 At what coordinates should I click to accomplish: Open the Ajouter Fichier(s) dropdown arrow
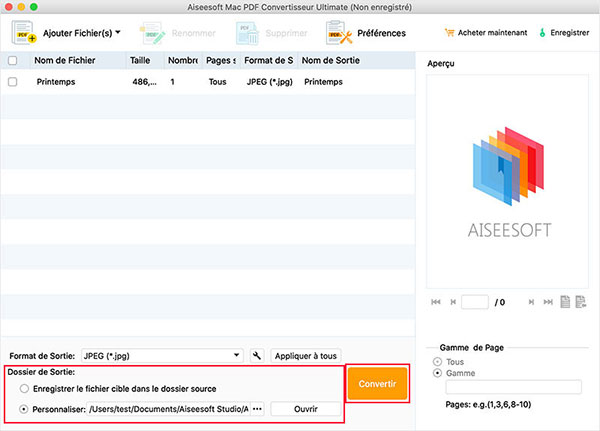(x=118, y=33)
